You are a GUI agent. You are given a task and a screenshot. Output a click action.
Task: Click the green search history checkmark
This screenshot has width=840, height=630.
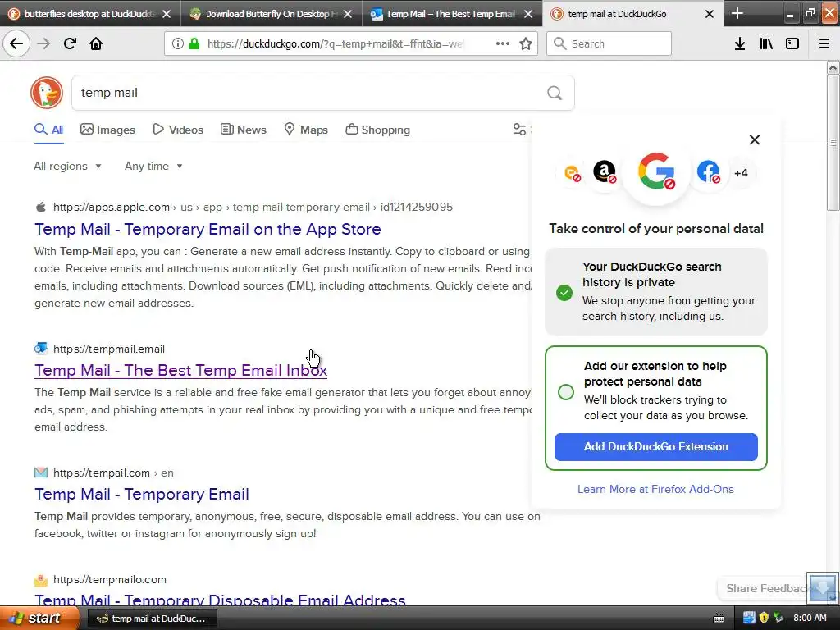pyautogui.click(x=564, y=293)
